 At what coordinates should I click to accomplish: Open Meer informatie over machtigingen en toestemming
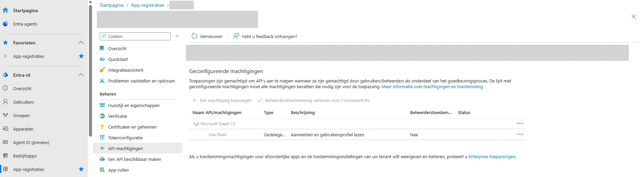coord(432,87)
